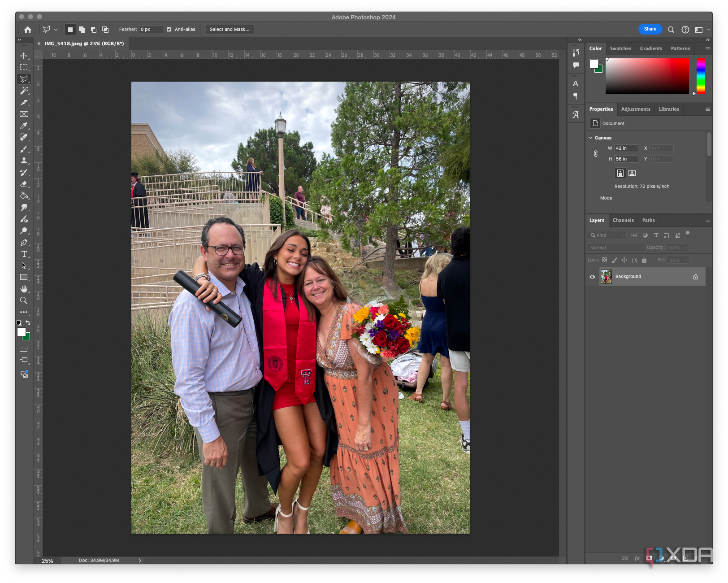The image size is (728, 583).
Task: Toggle layer filtering switch in Layers panel
Action: coord(687,234)
